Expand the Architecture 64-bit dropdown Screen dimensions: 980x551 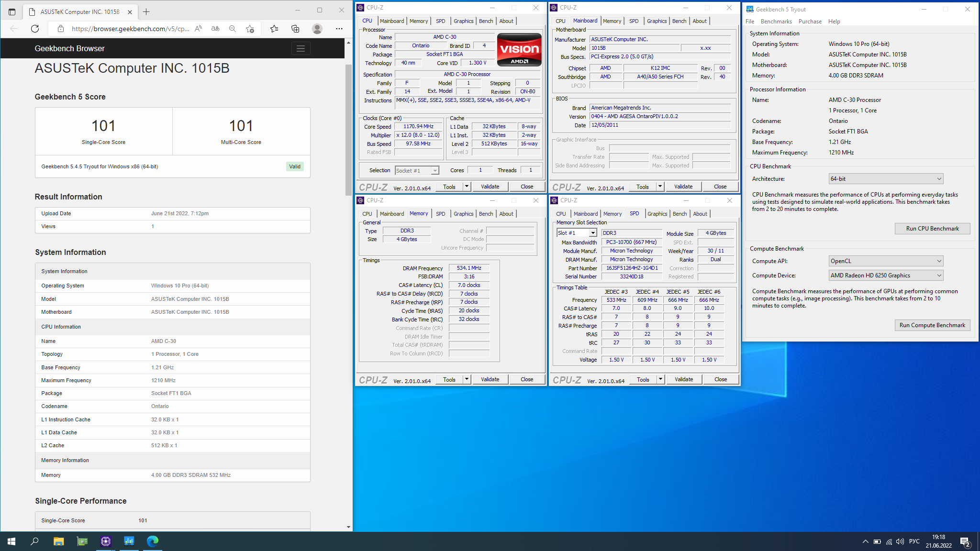[886, 179]
